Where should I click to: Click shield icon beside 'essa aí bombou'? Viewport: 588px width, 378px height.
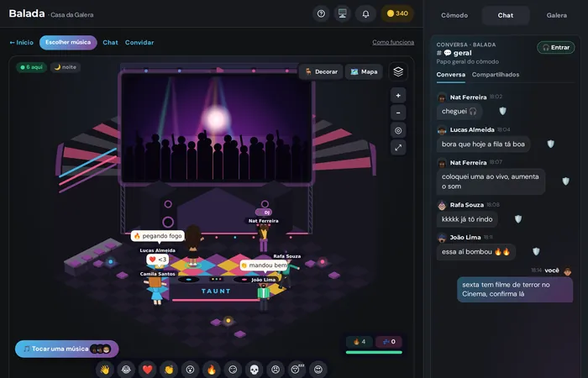536,252
